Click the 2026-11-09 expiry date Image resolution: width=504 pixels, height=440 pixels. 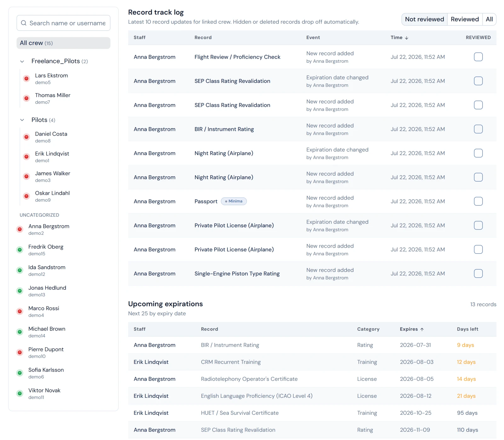(415, 430)
